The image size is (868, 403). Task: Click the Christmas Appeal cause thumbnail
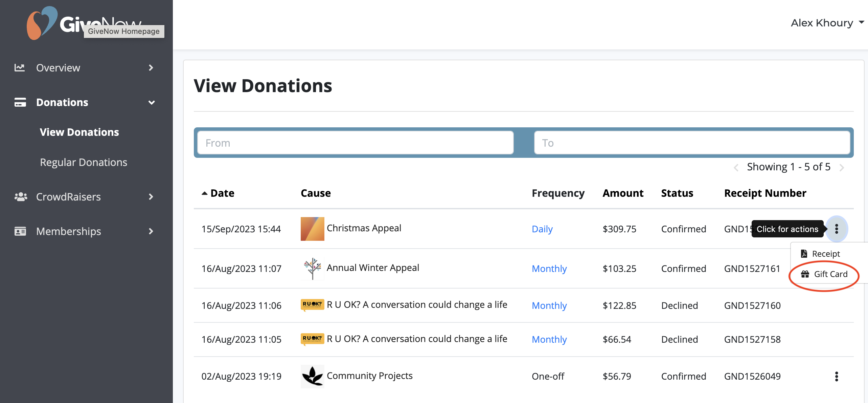coord(312,229)
